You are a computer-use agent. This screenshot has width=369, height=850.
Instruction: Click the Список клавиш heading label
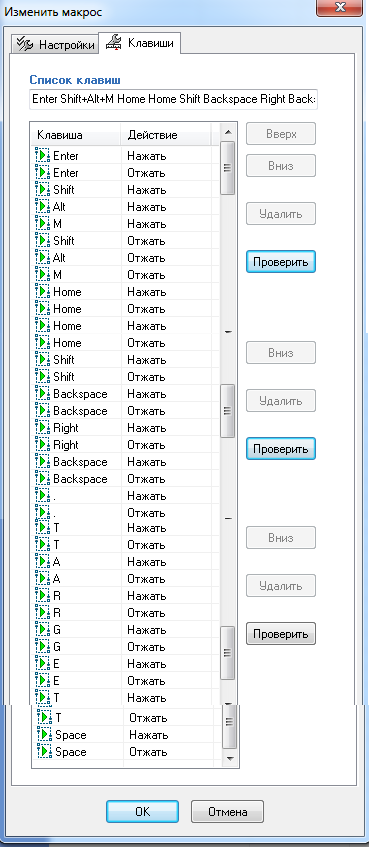pyautogui.click(x=75, y=80)
